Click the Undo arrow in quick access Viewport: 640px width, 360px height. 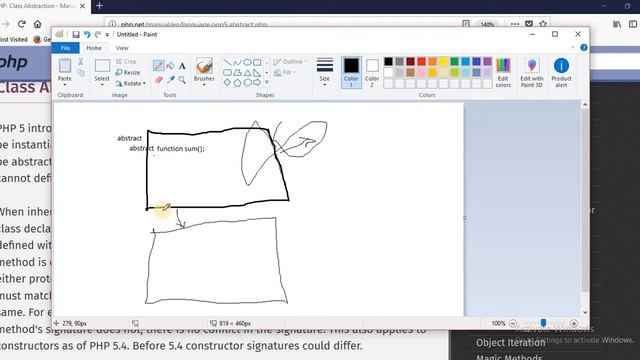87,35
